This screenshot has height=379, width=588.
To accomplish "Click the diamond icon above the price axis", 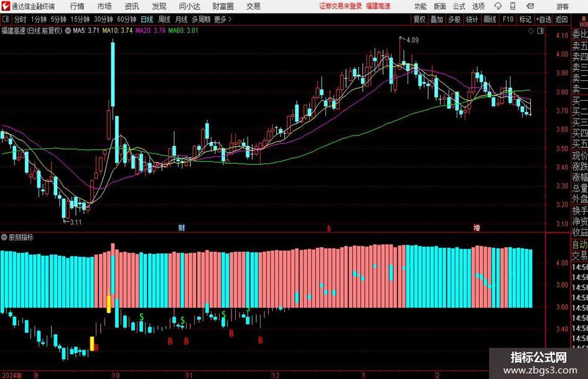I will [531, 30].
